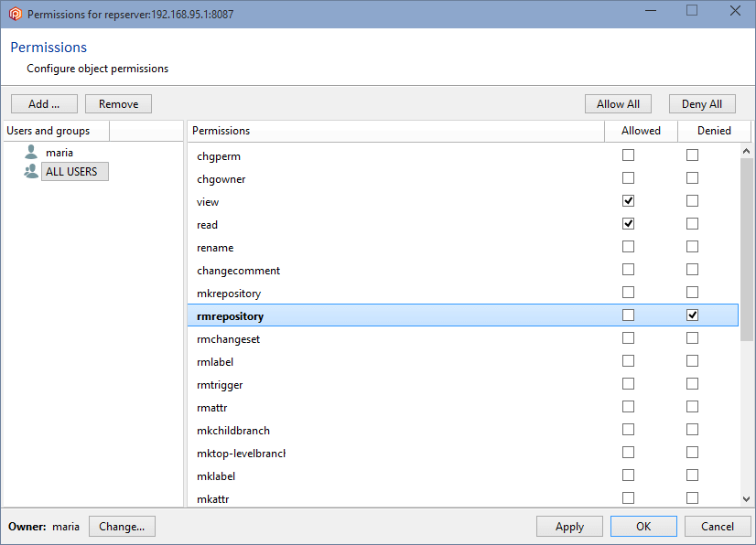
Task: Check Allowed for rmrepository
Action: coord(628,315)
